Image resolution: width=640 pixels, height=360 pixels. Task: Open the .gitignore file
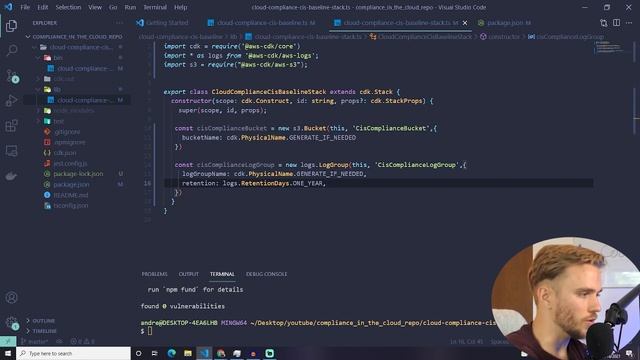[77, 132]
